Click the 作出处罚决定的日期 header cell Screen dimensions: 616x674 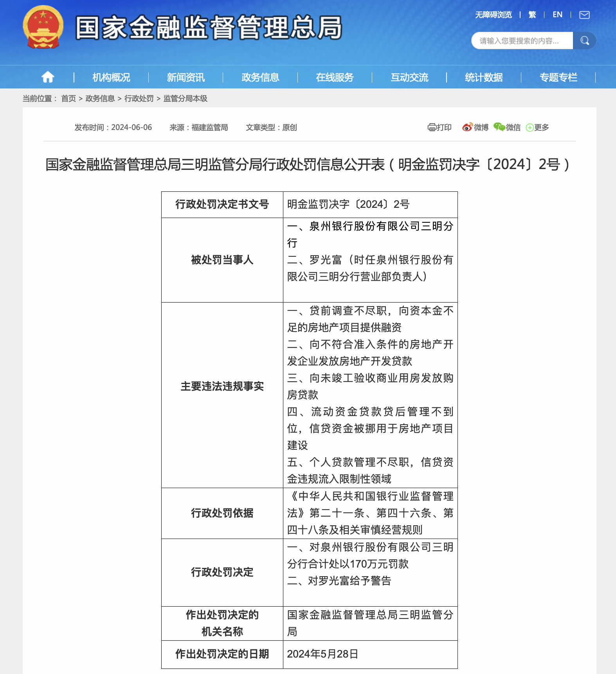tap(222, 654)
